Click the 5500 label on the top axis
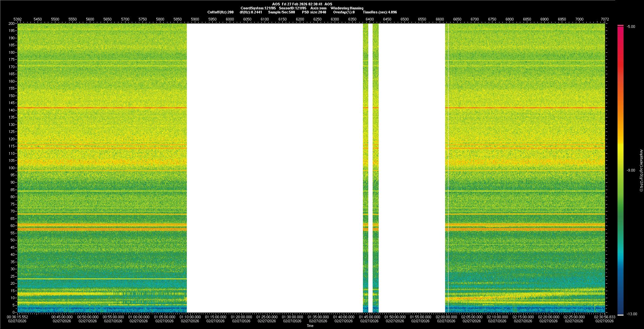Screen dimensions: 644x329 coord(55,19)
